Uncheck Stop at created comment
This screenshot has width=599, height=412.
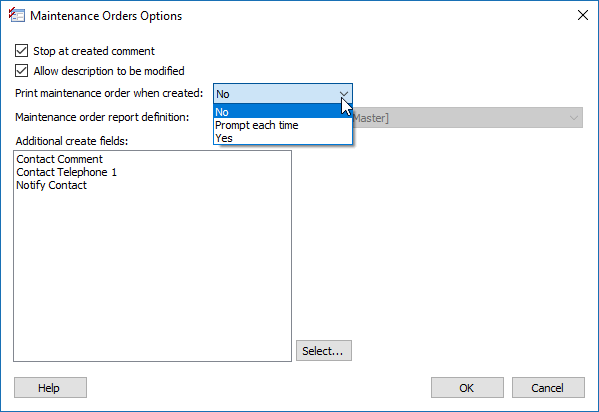pos(21,51)
